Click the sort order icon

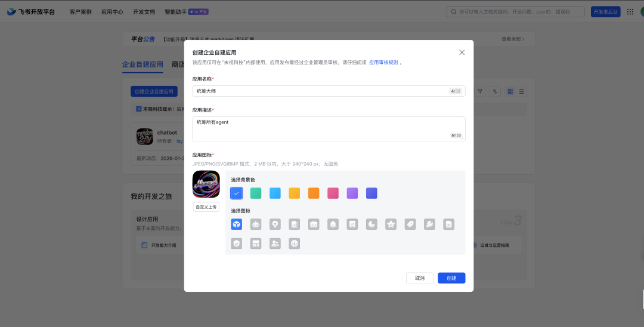pyautogui.click(x=495, y=91)
